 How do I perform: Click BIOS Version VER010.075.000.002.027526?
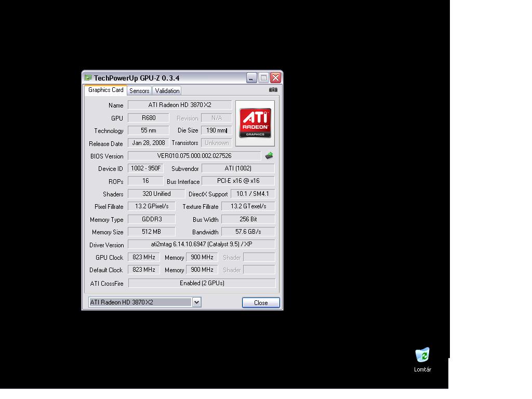(194, 156)
